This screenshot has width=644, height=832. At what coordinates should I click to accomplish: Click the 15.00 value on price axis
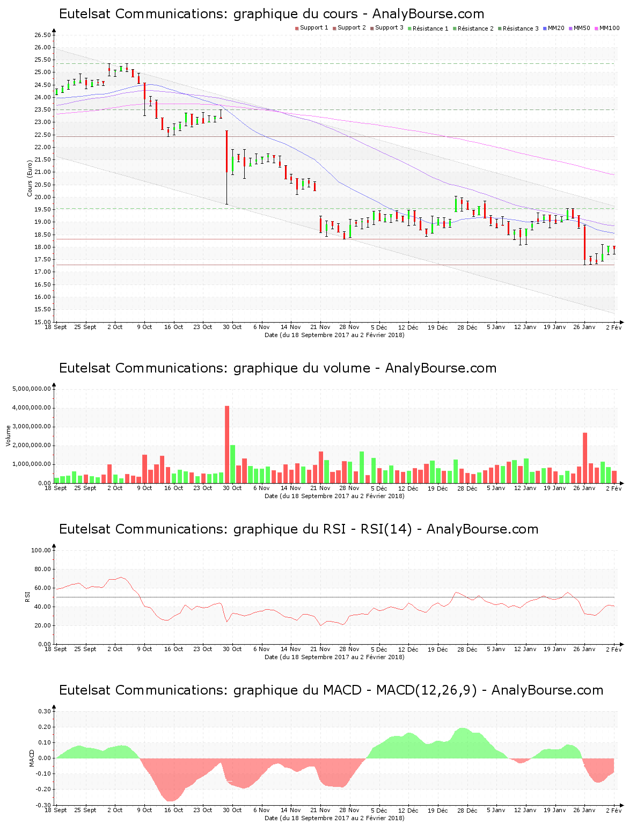tap(43, 322)
